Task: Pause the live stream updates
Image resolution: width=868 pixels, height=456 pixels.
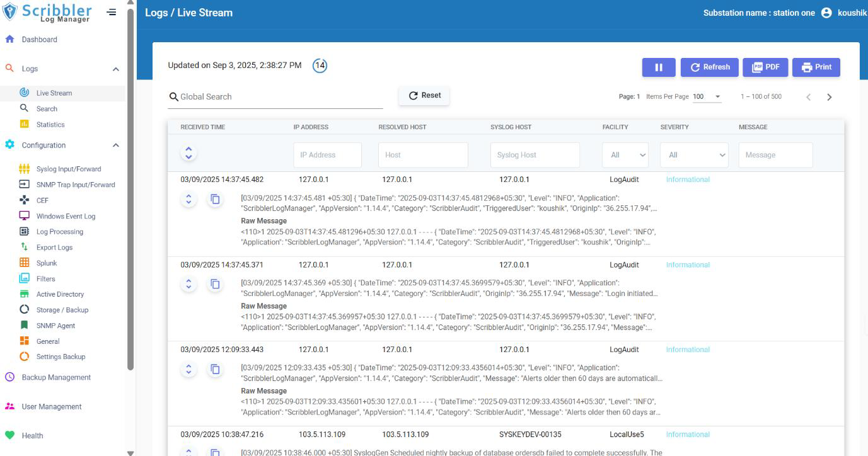Action: 658,67
